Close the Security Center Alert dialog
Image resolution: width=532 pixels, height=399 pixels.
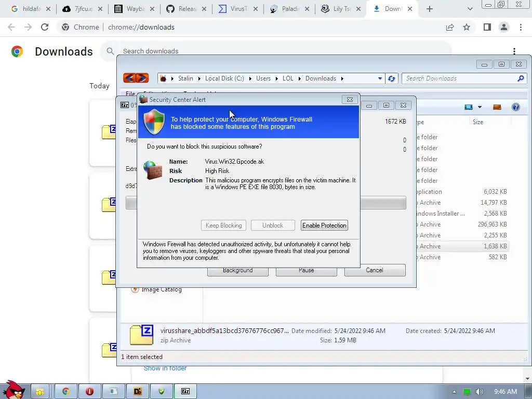coord(350,99)
